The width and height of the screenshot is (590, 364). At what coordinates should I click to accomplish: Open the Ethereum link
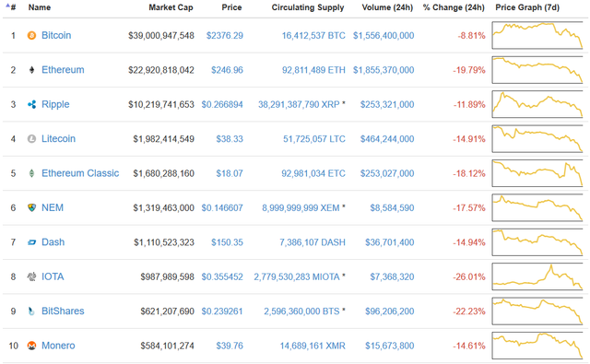pos(63,70)
